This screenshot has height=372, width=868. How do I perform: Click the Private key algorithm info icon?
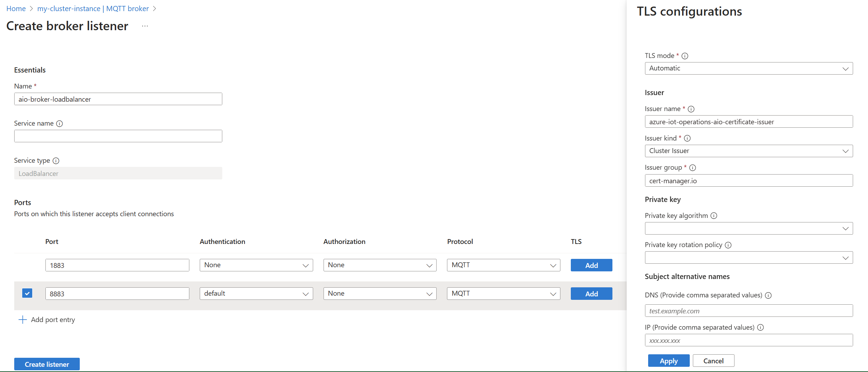(714, 215)
